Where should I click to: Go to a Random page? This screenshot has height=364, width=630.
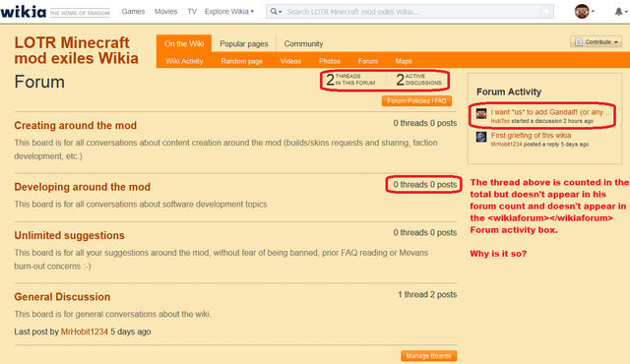(241, 61)
